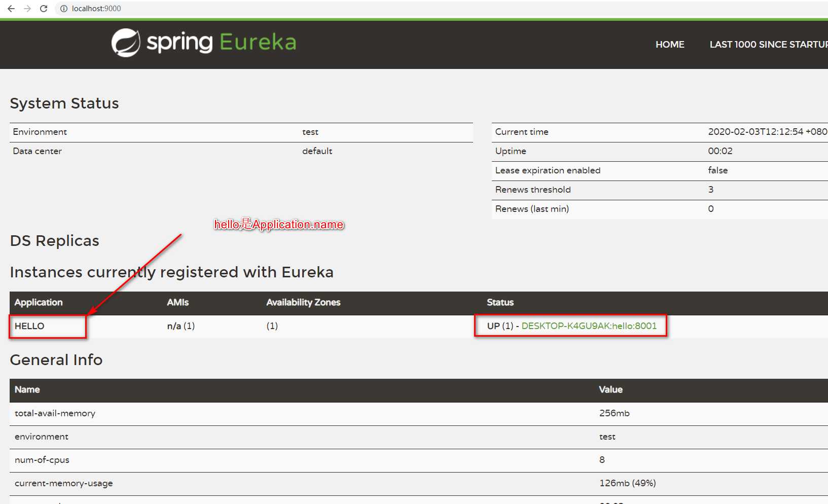Click the spring Eureka title text
The height and width of the screenshot is (504, 828).
point(222,43)
